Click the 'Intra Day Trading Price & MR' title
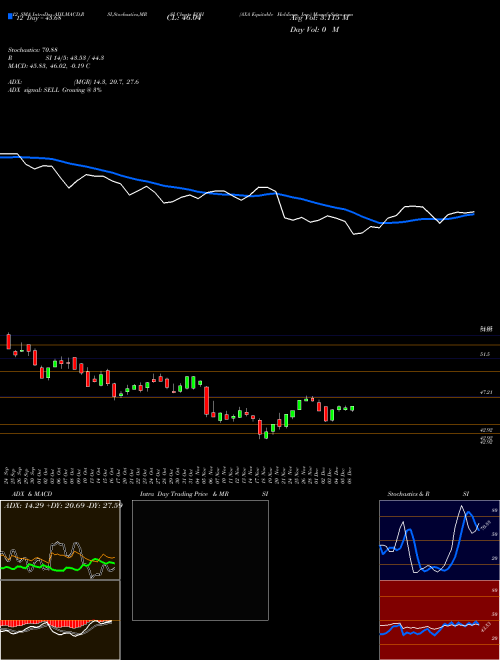The image size is (500, 660). 184,494
